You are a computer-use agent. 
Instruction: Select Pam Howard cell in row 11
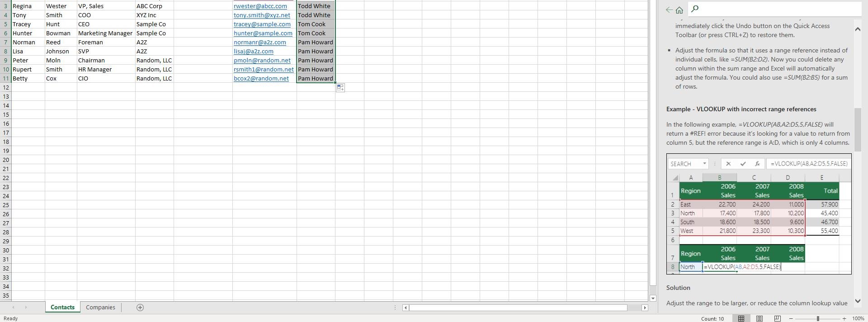pos(316,78)
